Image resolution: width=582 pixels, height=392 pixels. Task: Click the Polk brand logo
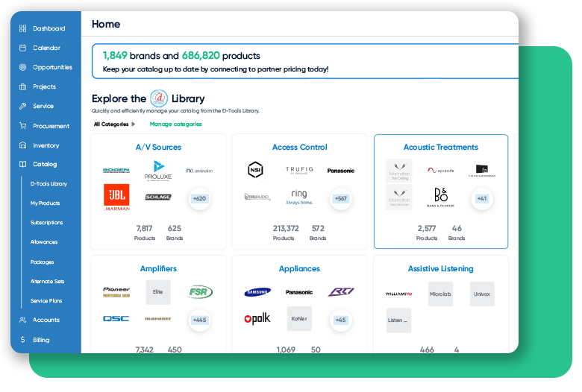pos(257,318)
